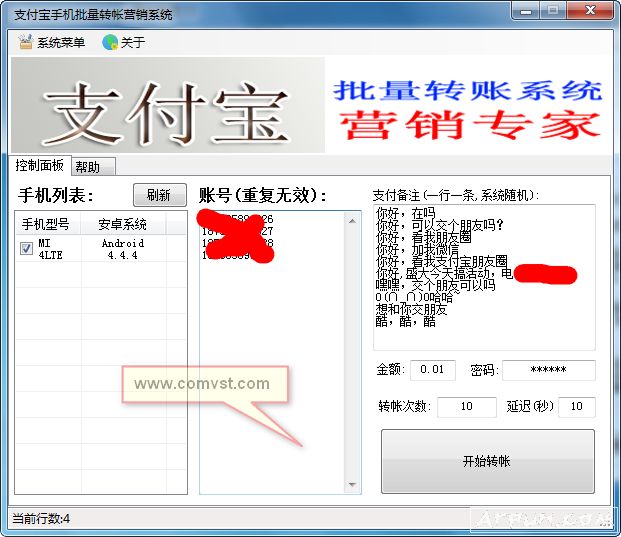Image resolution: width=621 pixels, height=537 pixels.
Task: Click the globe icon beside 关于
Action: pyautogui.click(x=110, y=42)
